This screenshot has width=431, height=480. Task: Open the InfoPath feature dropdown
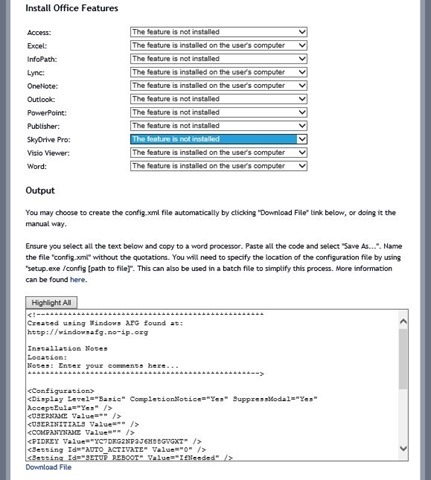(x=219, y=59)
